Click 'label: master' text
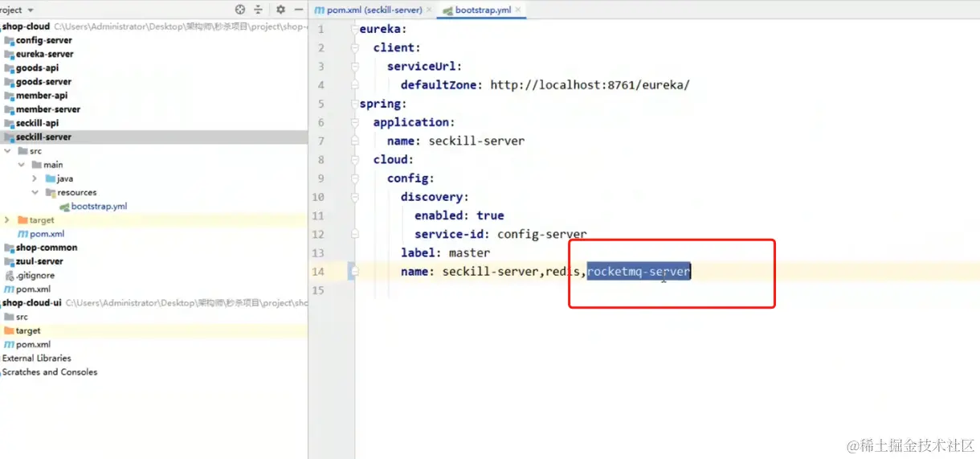The height and width of the screenshot is (459, 980). (x=445, y=252)
